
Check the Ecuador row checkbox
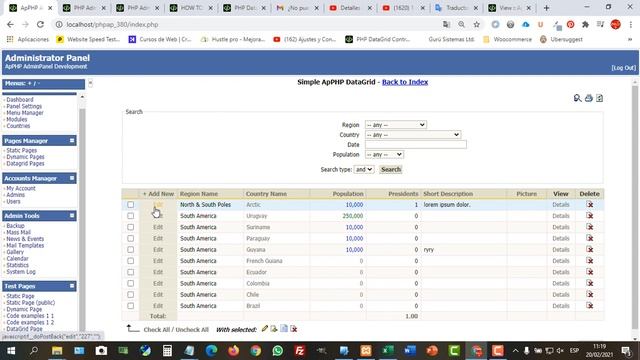(130, 272)
